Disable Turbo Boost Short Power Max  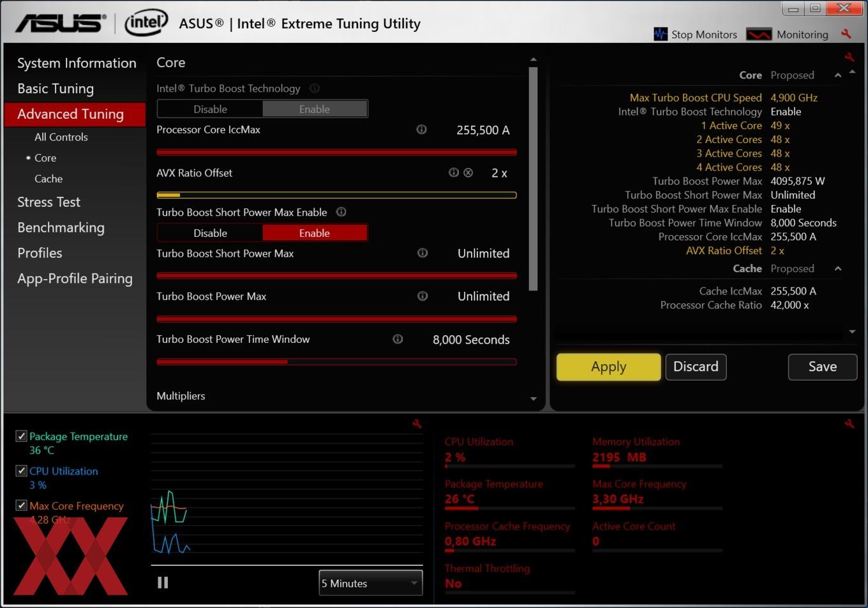pos(210,233)
